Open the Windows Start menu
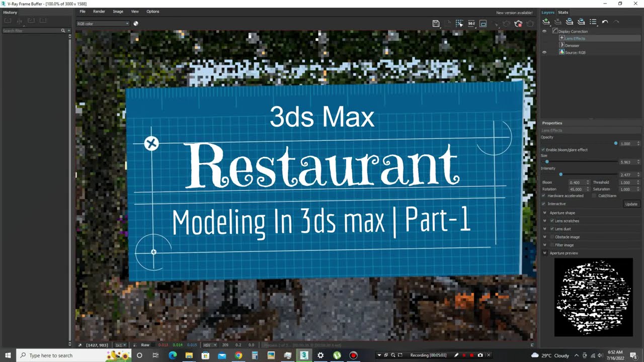This screenshot has height=362, width=644. click(8, 355)
